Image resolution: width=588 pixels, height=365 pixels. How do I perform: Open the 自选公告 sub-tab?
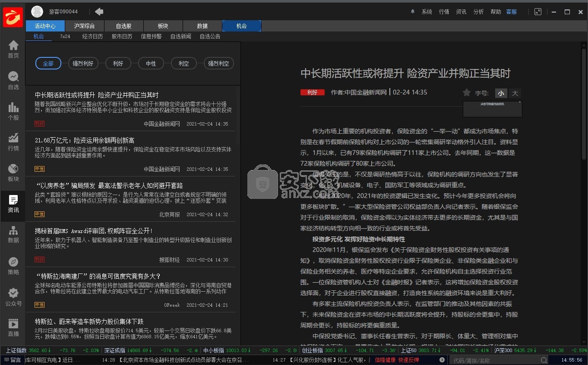coord(210,37)
